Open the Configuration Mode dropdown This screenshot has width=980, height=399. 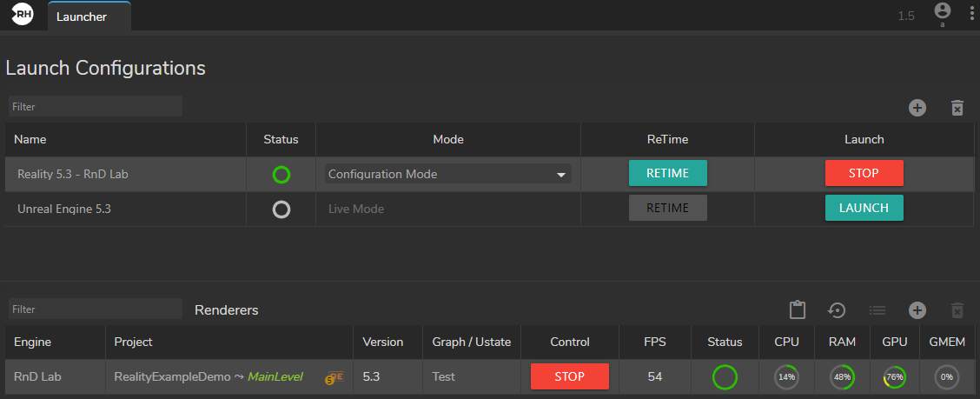pos(448,174)
